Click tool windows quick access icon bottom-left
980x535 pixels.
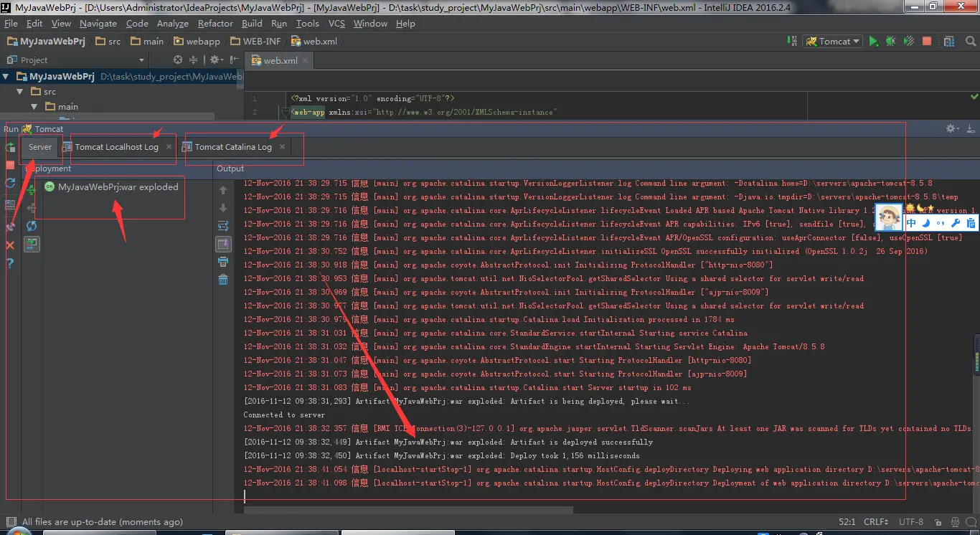point(10,522)
